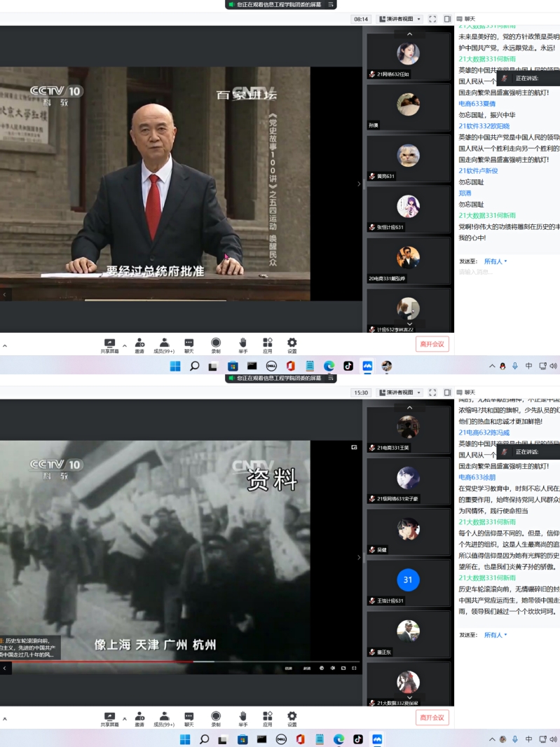
Task: Click 邀请 invite icon in the 15:30 meeting toolbar
Action: [139, 717]
